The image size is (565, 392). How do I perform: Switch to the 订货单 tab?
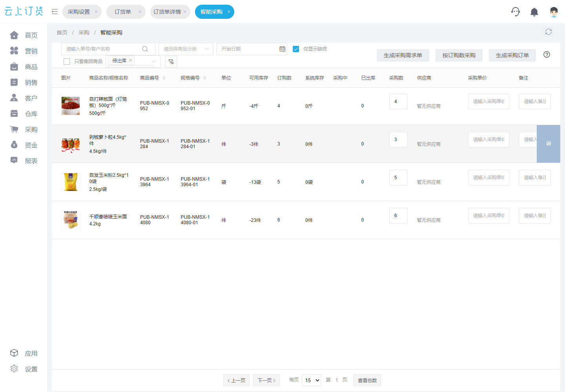tap(123, 12)
